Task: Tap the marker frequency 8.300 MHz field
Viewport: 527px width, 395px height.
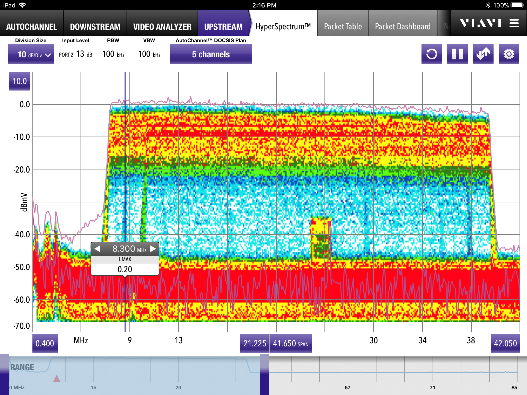Action: [x=125, y=249]
